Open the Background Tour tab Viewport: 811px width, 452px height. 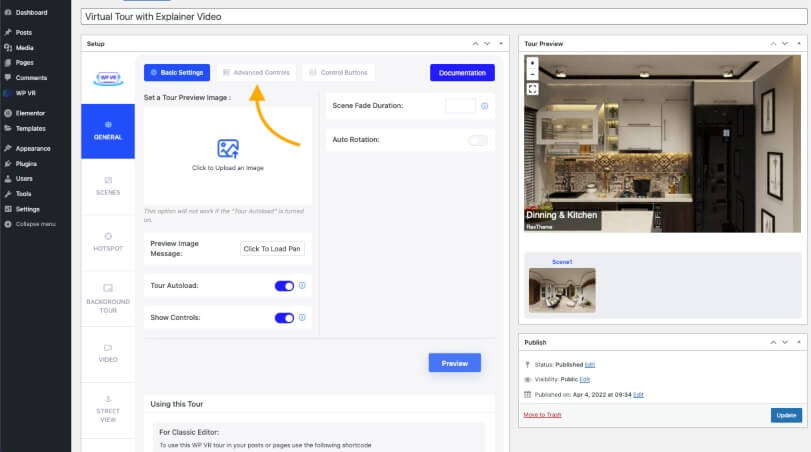(108, 298)
